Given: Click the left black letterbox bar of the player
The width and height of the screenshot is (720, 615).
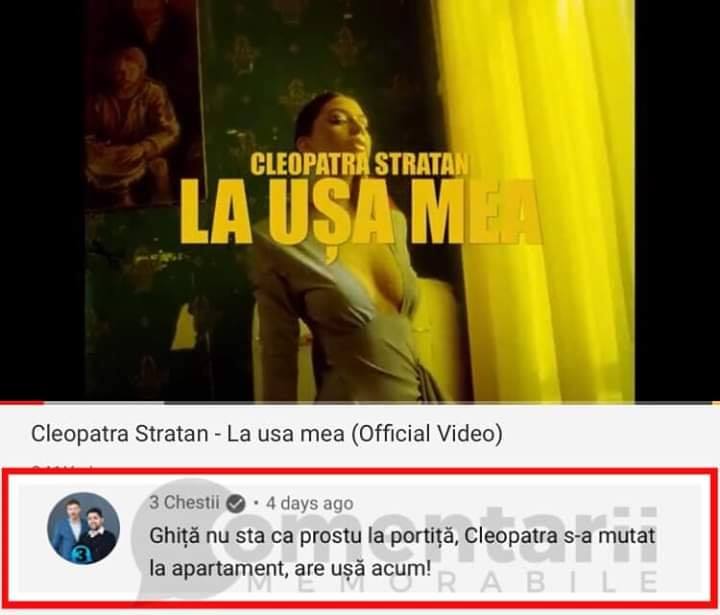Looking at the screenshot, I should [42, 201].
